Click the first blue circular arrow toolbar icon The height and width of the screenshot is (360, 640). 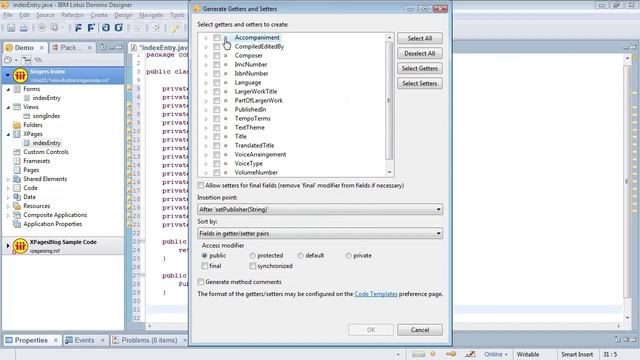click(106, 28)
